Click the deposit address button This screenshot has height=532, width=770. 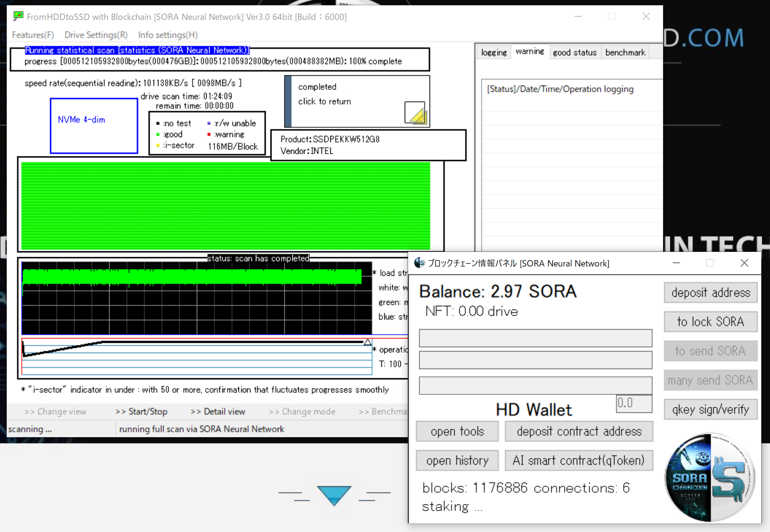pos(711,293)
